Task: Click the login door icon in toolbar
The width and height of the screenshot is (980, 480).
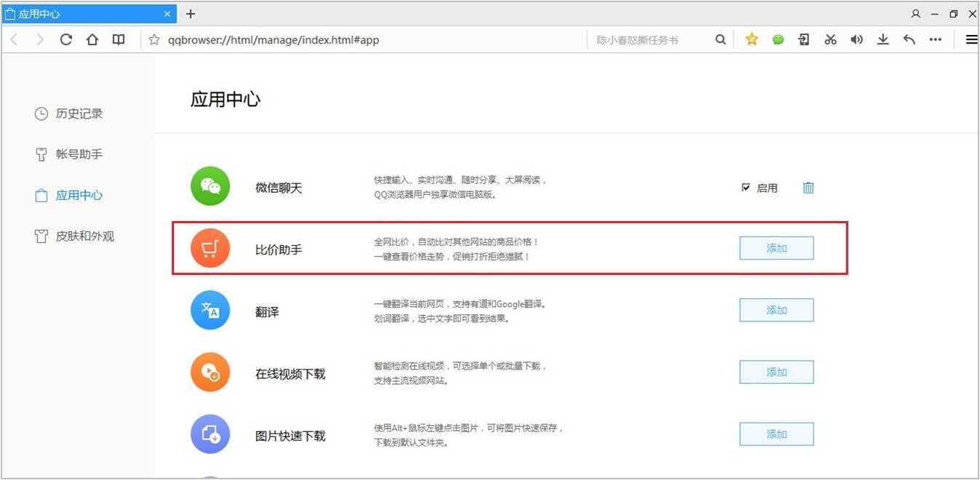Action: (x=804, y=40)
